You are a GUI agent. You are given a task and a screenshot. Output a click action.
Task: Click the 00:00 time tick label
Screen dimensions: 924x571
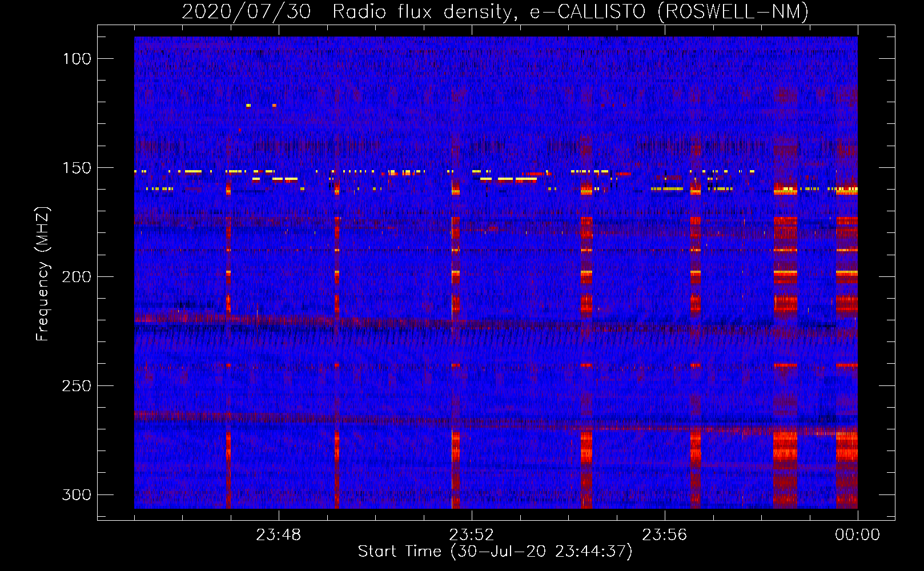pyautogui.click(x=858, y=535)
